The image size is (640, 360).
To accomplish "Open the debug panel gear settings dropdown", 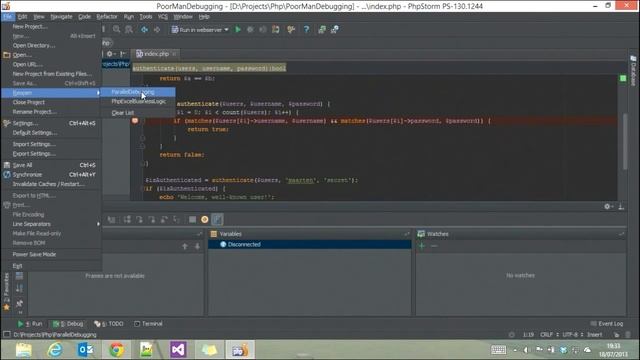I will (608, 207).
